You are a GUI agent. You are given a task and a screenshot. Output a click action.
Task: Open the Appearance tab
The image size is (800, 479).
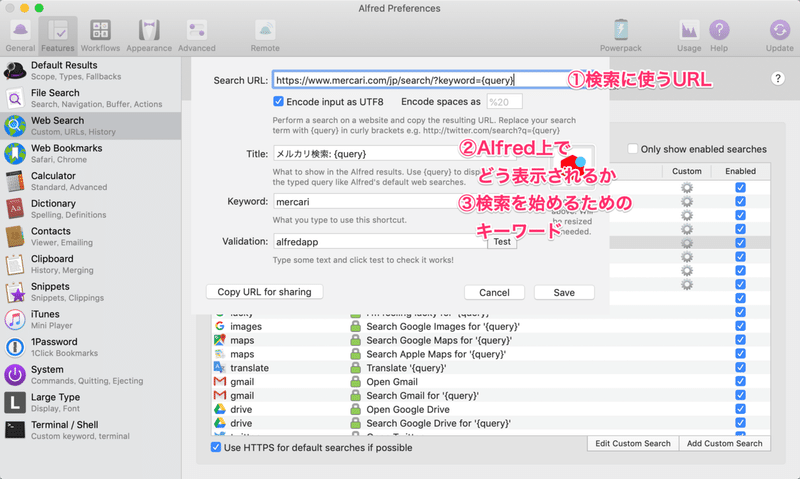coord(149,36)
